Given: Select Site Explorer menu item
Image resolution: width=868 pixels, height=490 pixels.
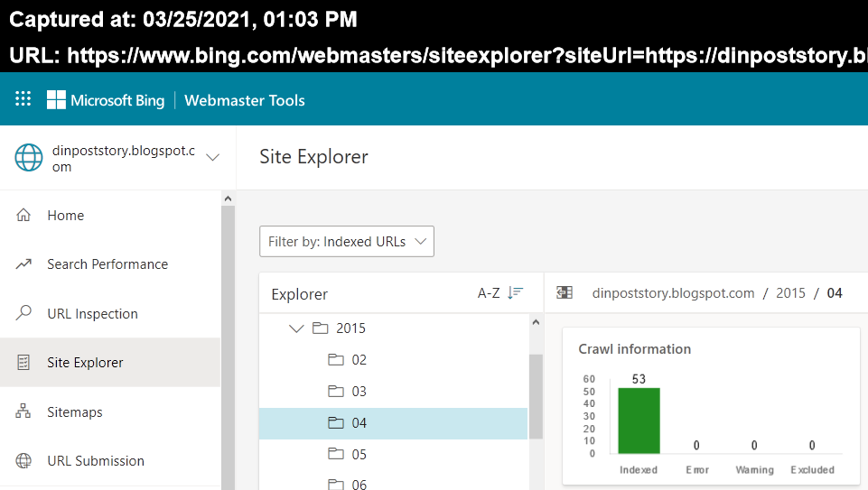Looking at the screenshot, I should pos(110,362).
